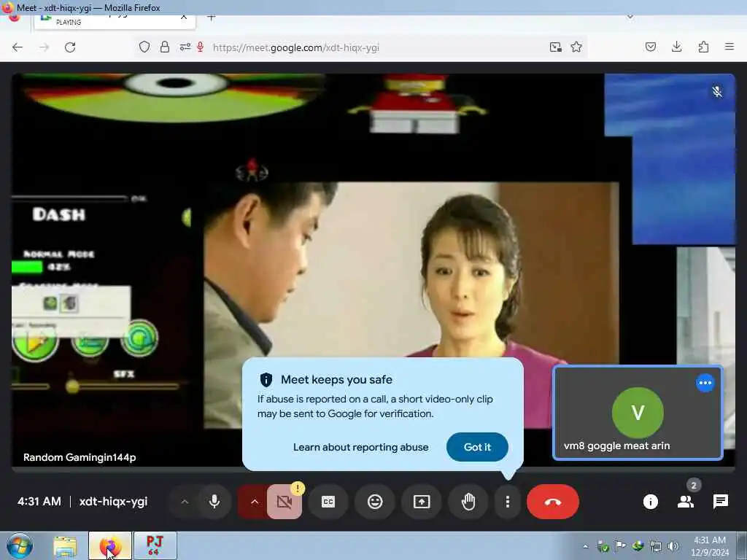
Task: Expand audio settings chevron beside microphone
Action: click(185, 502)
